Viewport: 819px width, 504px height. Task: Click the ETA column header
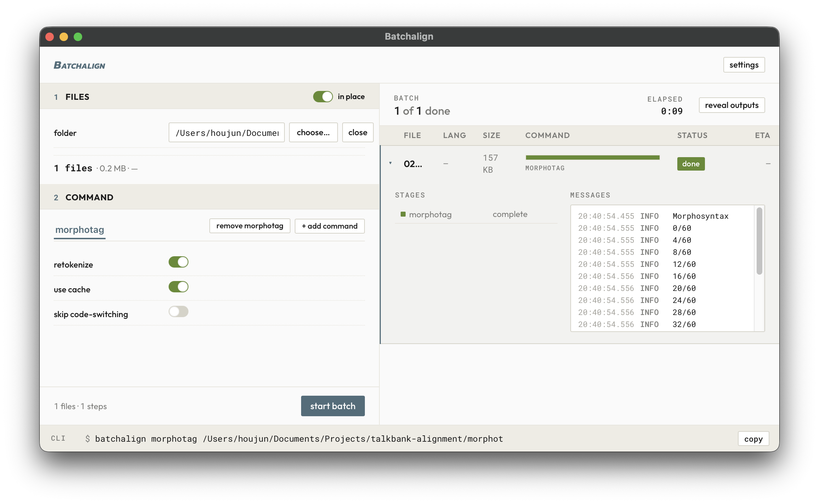coord(762,135)
